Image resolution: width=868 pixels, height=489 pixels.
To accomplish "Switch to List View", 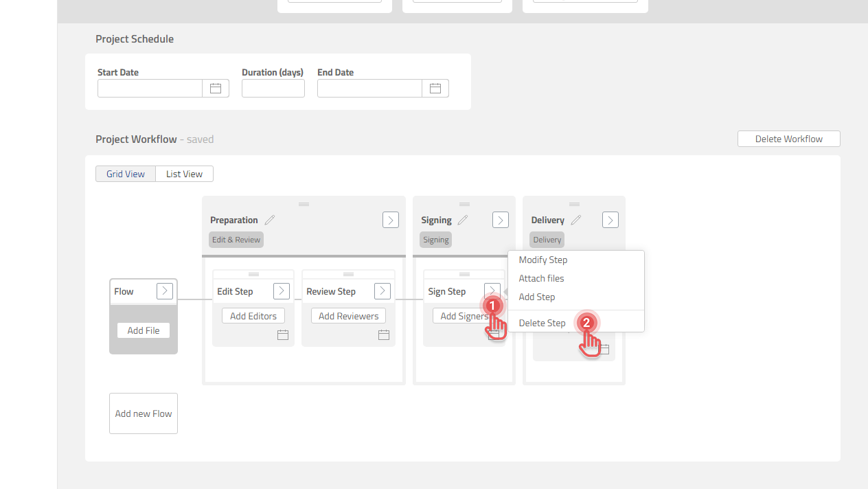I will point(184,174).
